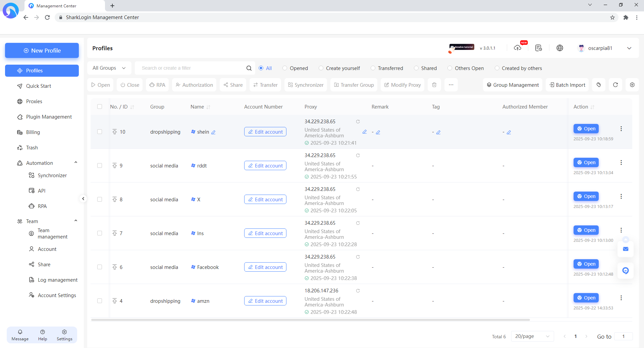Screen dimensions: 644x348
Task: Refresh the profile list
Action: pos(615,85)
